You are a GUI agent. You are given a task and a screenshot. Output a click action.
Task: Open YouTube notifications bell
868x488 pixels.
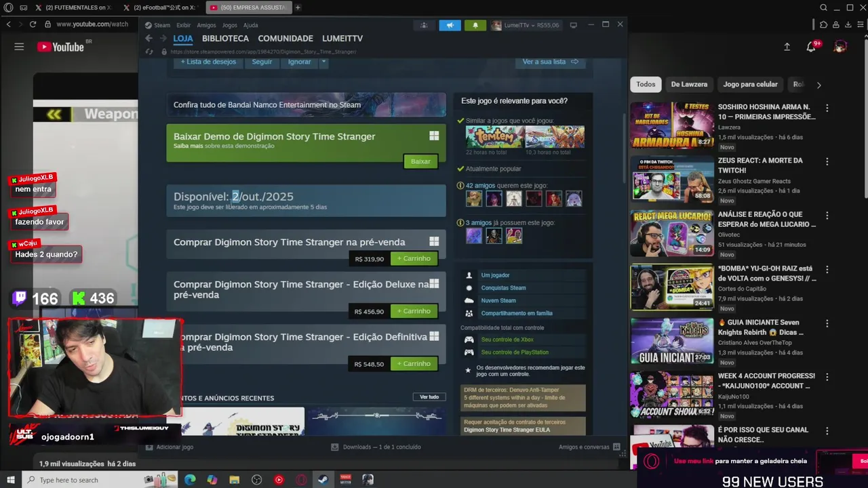pos(811,47)
